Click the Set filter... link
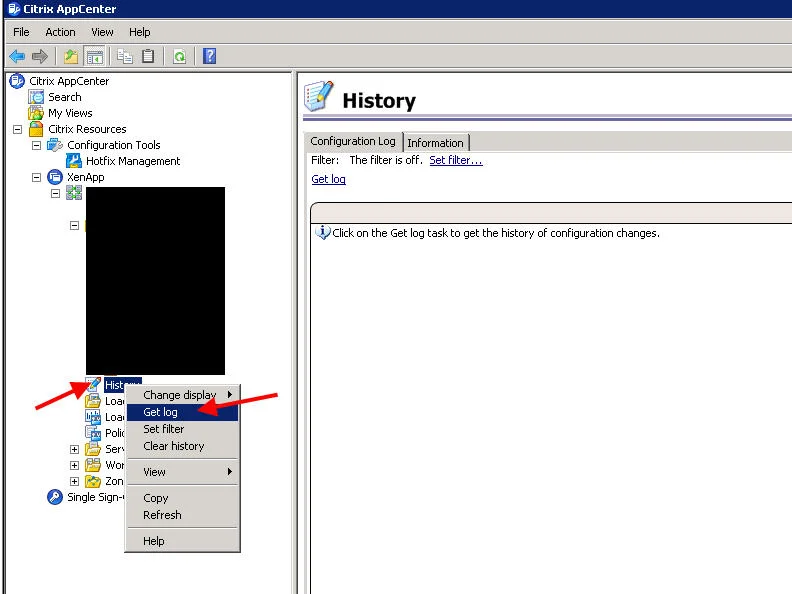792x594 pixels. [456, 160]
